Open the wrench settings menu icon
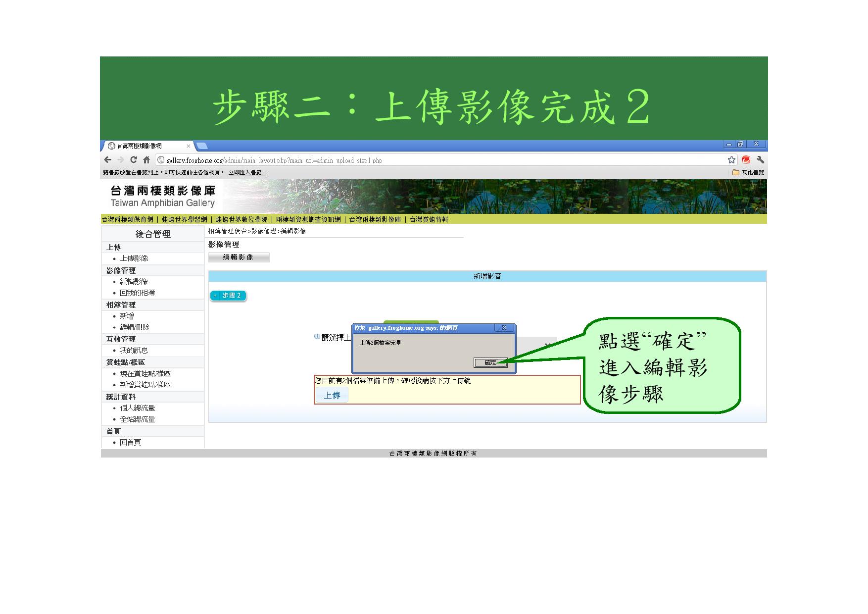868x614 pixels. coord(761,160)
